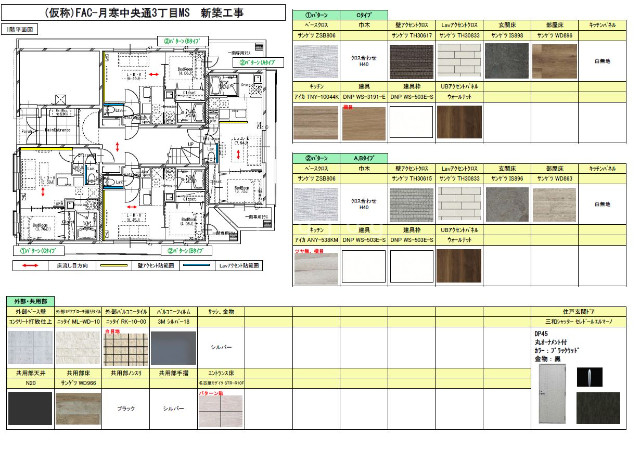Click the 1階平面図 floor plan label
Viewport: 640px width, 453px height.
point(19,31)
